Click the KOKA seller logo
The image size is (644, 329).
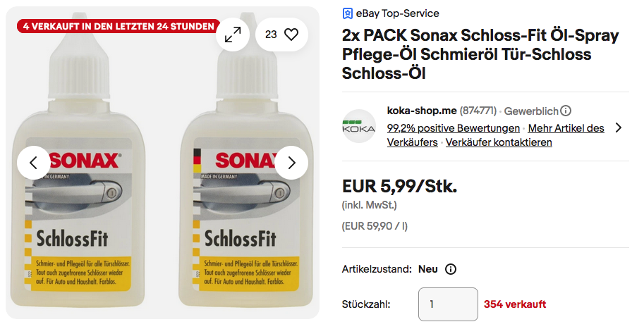click(359, 127)
